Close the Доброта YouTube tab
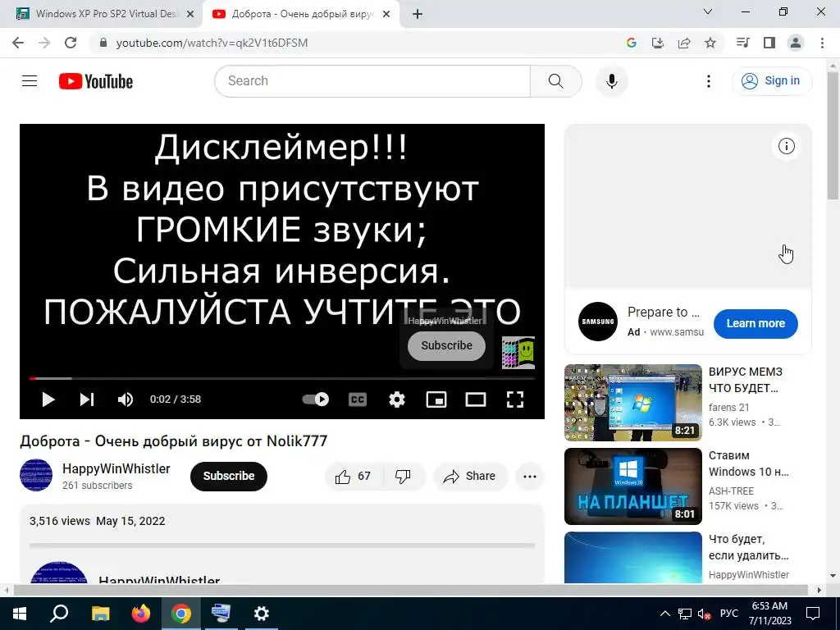Image resolution: width=840 pixels, height=630 pixels. 386,14
